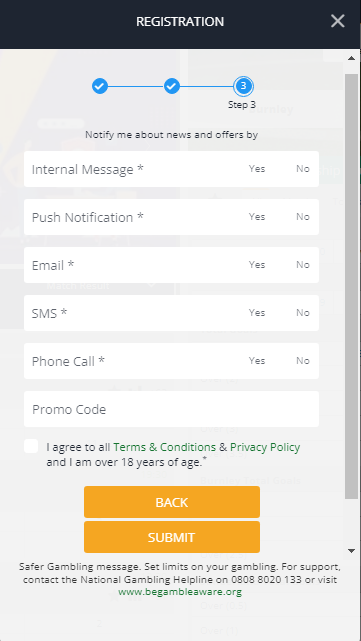Image resolution: width=361 pixels, height=641 pixels.
Task: Click the BACK button
Action: click(172, 502)
